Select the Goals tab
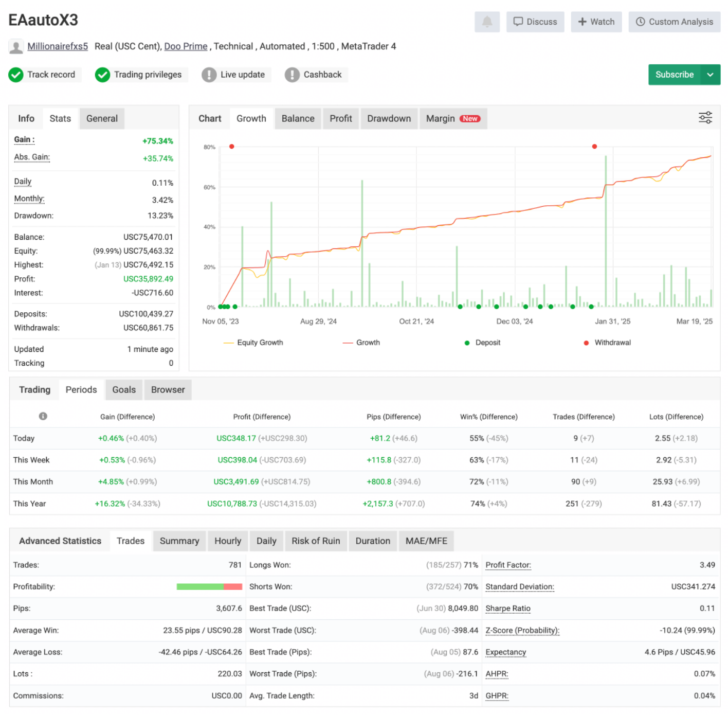The image size is (728, 716). click(x=124, y=390)
